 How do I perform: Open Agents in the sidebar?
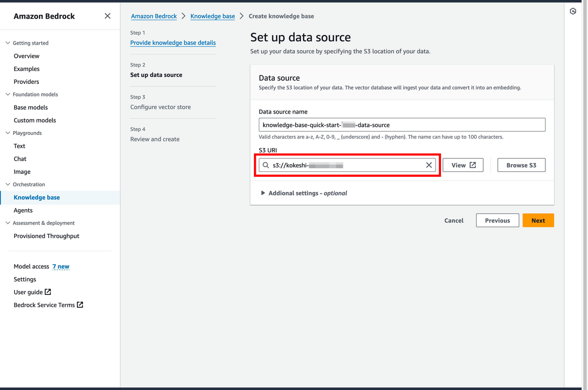[x=23, y=210]
